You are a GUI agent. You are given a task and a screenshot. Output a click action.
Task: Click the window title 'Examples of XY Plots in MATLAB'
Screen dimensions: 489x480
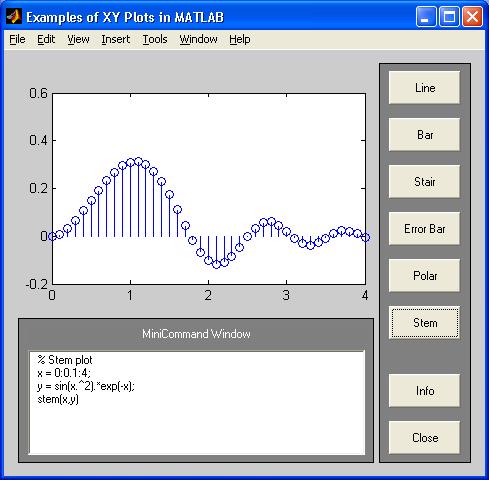pos(125,17)
